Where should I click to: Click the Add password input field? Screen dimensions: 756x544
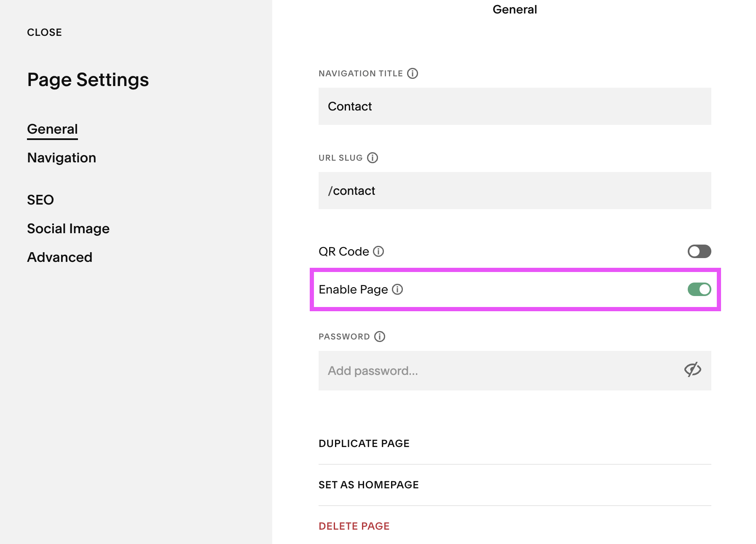[485, 370]
